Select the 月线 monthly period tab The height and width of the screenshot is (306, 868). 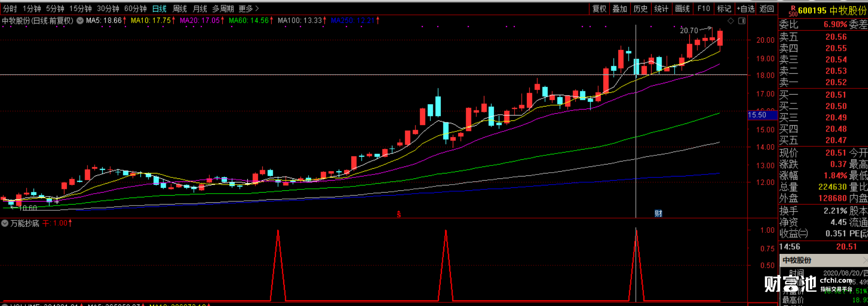click(200, 9)
